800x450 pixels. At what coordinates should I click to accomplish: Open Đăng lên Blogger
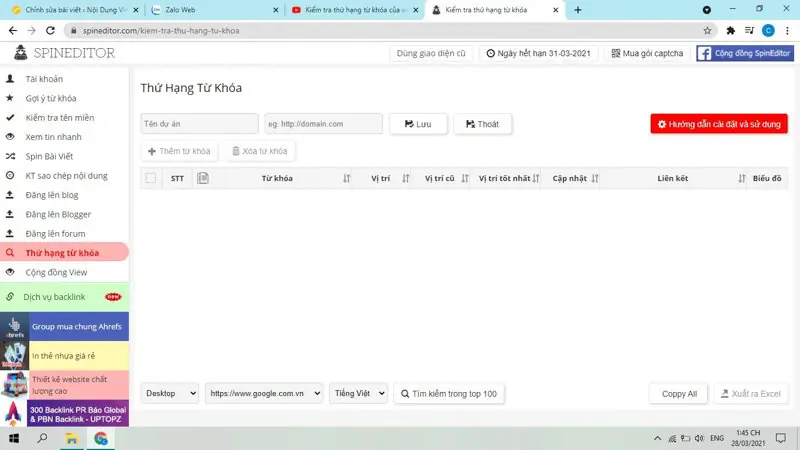click(x=58, y=215)
